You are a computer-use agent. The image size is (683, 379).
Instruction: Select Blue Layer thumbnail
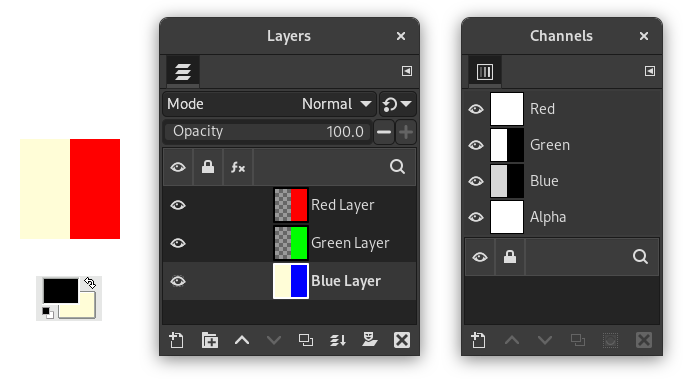(x=291, y=281)
